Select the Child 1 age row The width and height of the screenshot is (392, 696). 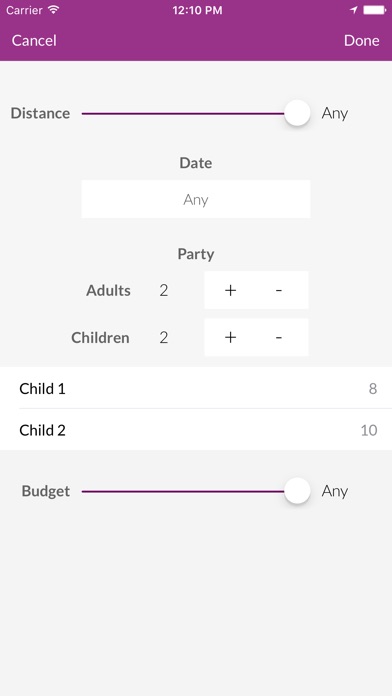pos(196,388)
